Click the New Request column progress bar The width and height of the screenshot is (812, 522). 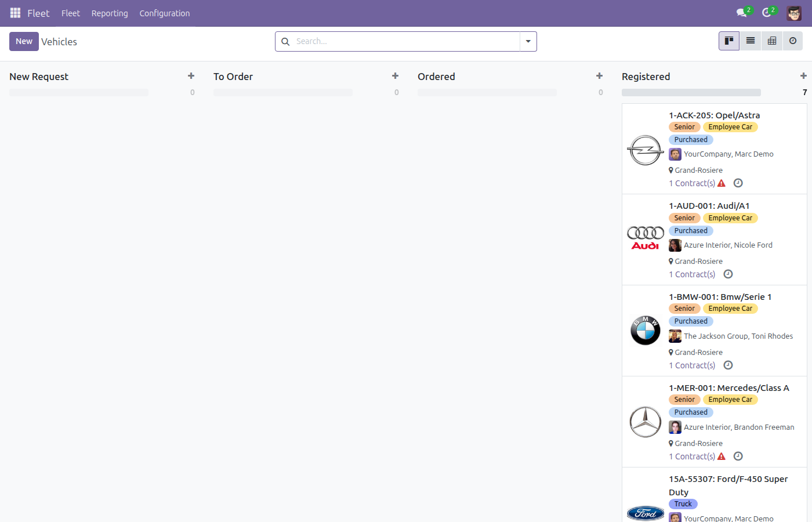point(79,92)
